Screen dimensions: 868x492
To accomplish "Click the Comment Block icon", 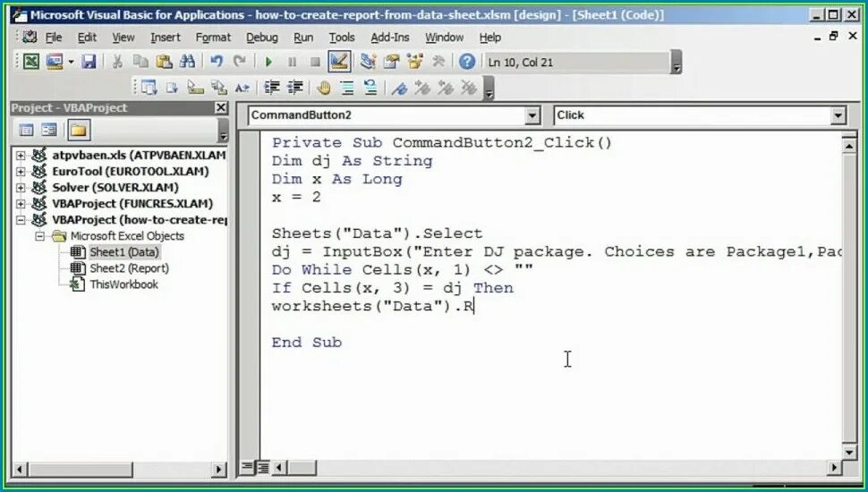I will pos(347,88).
